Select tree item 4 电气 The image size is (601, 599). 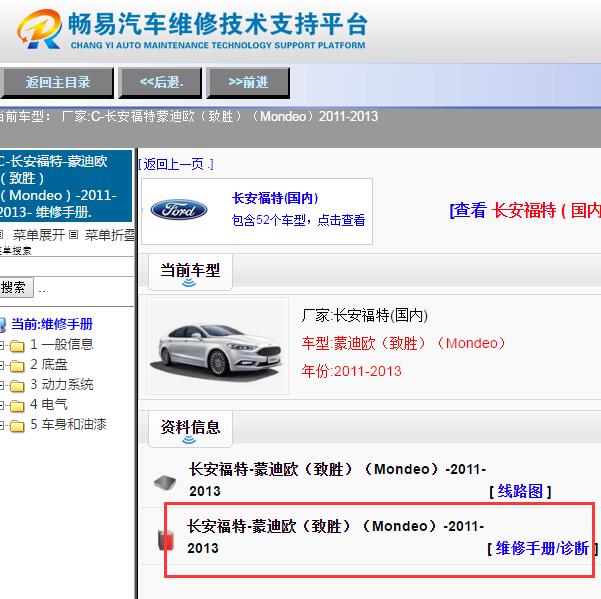tap(49, 404)
